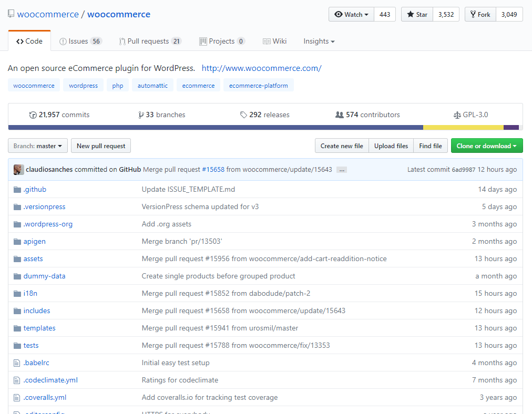Expand the Insights tab menu

(319, 42)
